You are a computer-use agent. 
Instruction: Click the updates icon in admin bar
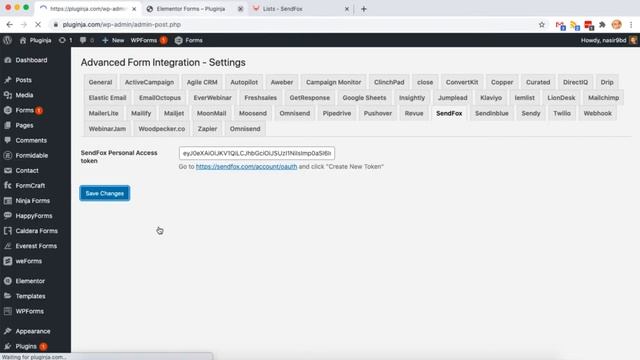65,40
